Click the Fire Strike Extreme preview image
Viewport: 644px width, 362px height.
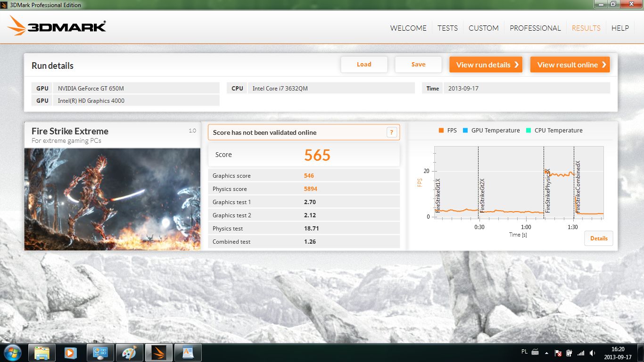pos(112,199)
